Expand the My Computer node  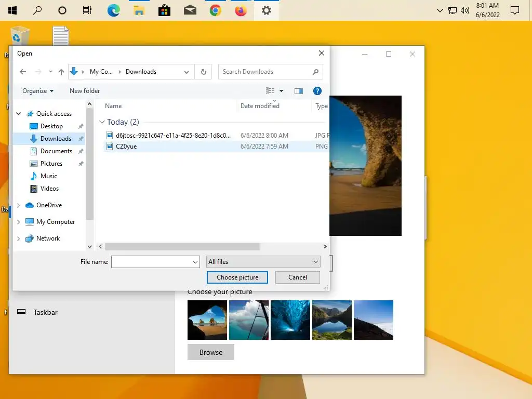tap(18, 222)
